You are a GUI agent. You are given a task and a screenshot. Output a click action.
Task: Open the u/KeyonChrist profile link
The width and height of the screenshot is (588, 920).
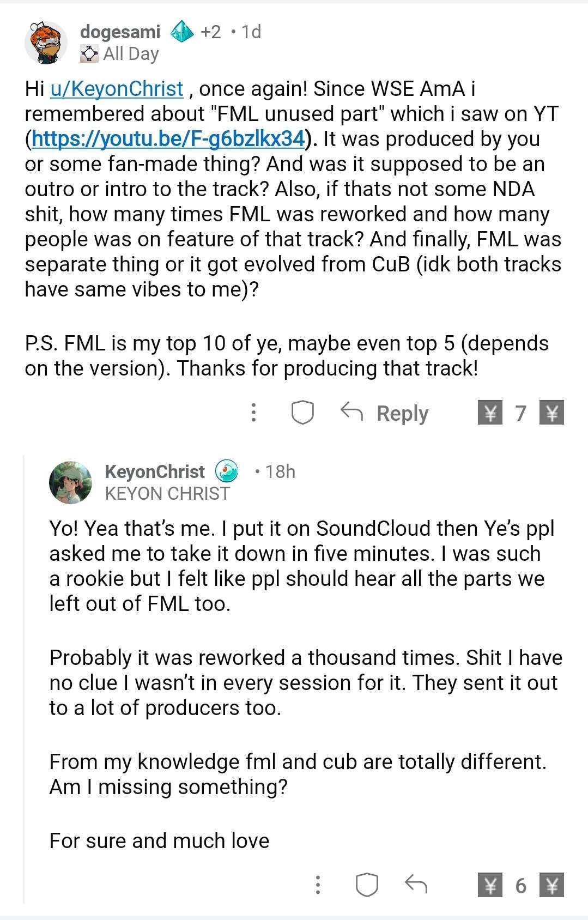tap(117, 89)
